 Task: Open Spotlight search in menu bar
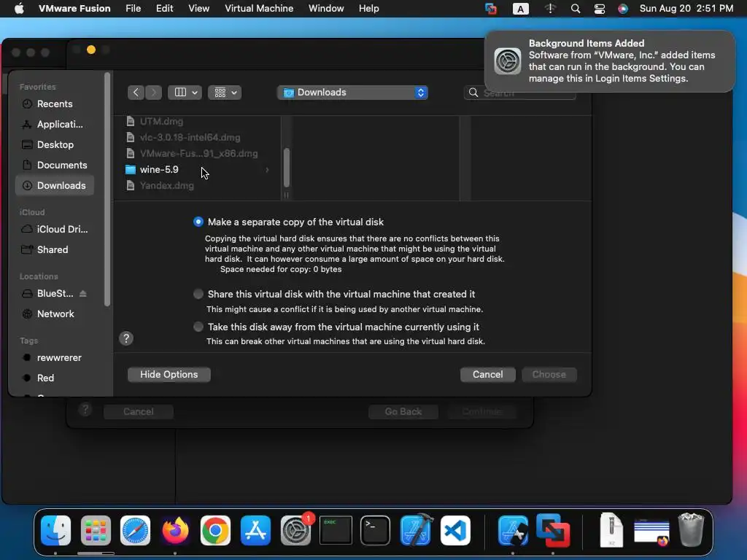click(x=576, y=9)
